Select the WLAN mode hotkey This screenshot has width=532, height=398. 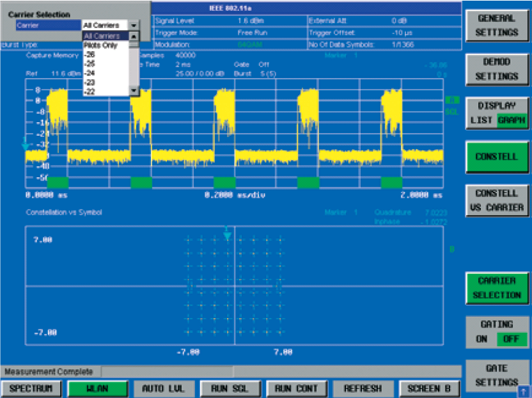[97, 388]
